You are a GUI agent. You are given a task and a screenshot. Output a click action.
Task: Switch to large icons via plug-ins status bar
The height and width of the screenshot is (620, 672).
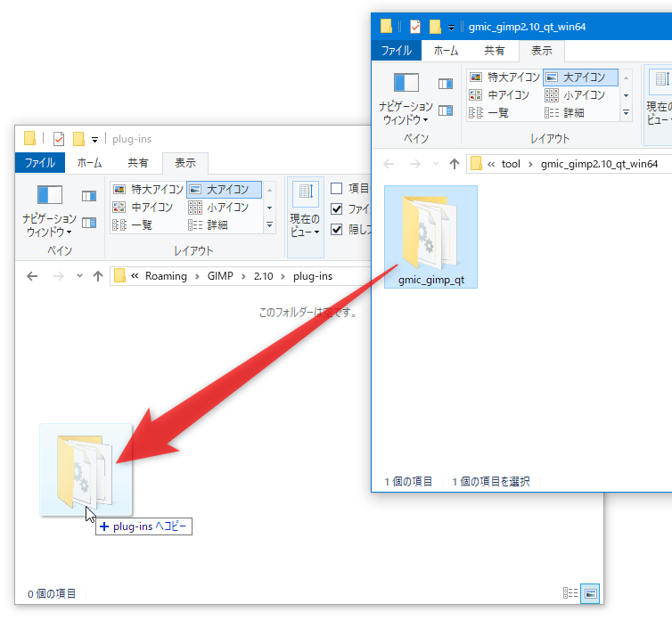pos(590,593)
